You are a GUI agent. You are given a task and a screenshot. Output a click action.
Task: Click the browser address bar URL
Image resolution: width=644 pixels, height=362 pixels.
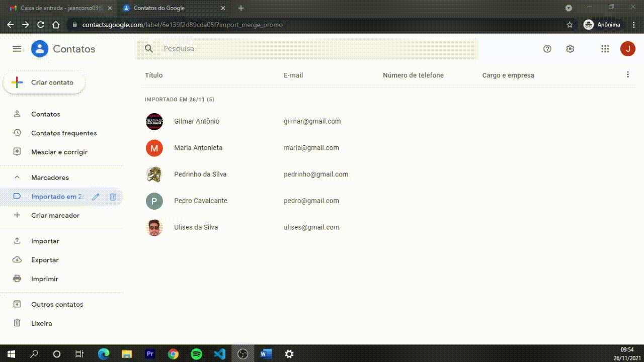pyautogui.click(x=183, y=25)
